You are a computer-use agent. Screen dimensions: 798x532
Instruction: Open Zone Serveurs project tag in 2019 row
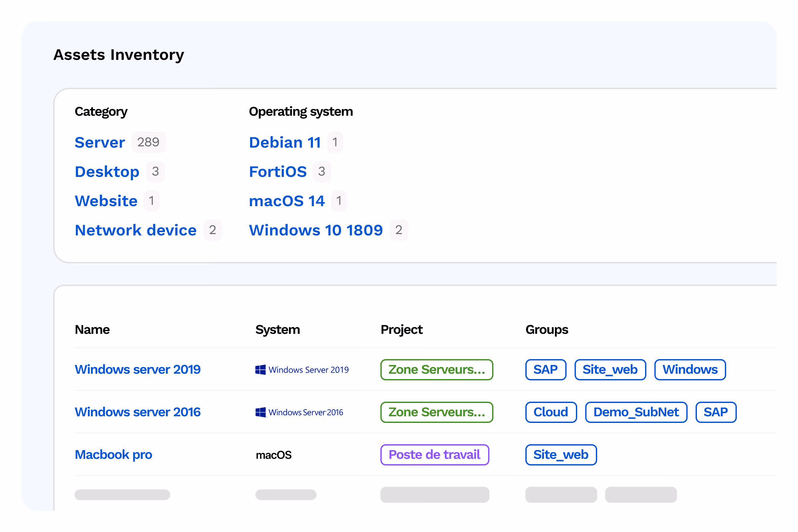point(436,370)
